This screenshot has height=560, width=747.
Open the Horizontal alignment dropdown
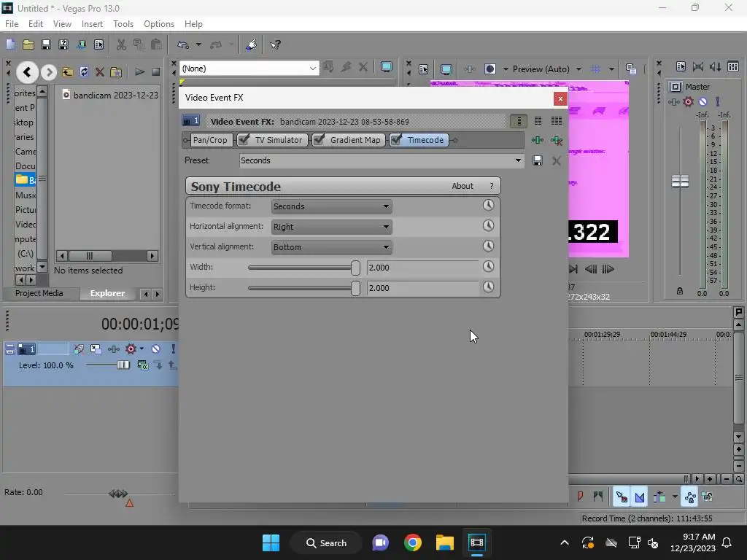pyautogui.click(x=332, y=227)
